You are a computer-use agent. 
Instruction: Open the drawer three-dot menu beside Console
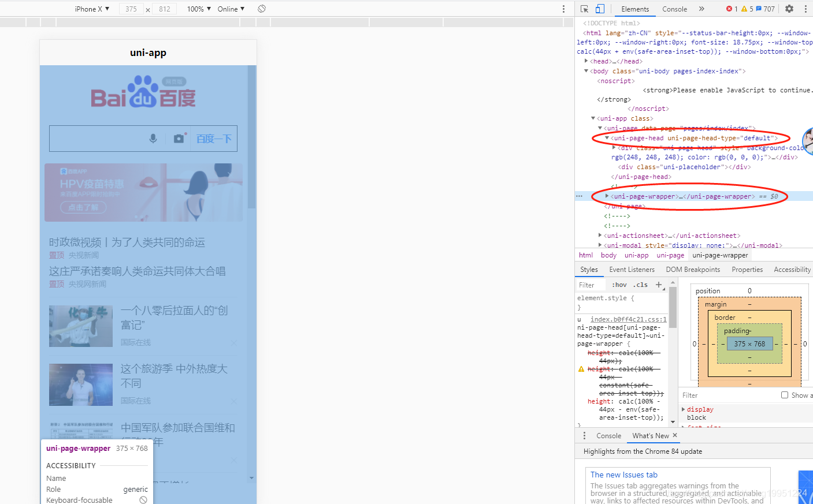[x=584, y=435]
